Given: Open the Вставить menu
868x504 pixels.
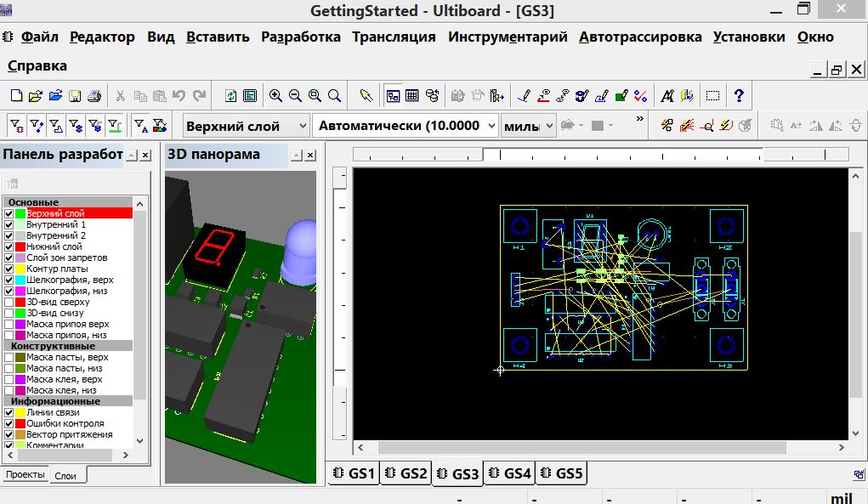Looking at the screenshot, I should tap(218, 37).
